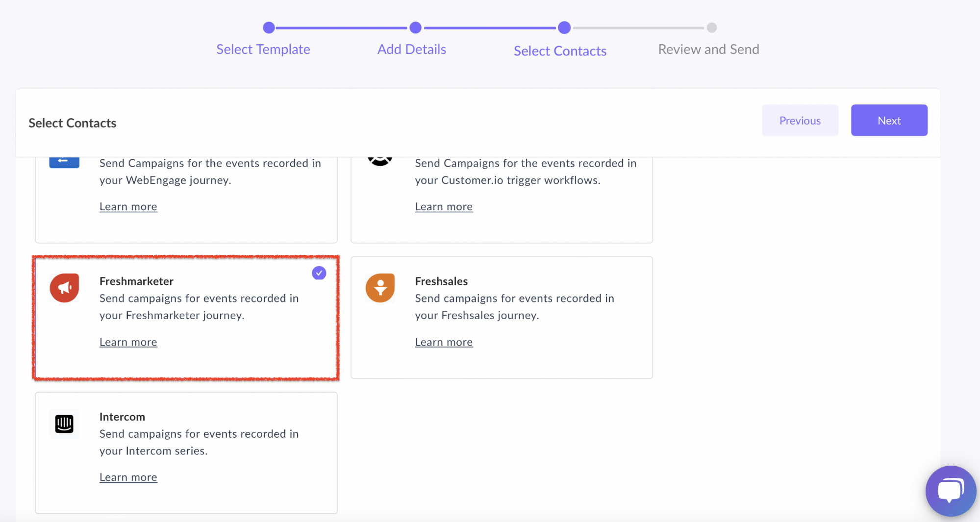Go to Select Template step
This screenshot has width=980, height=522.
[x=263, y=50]
